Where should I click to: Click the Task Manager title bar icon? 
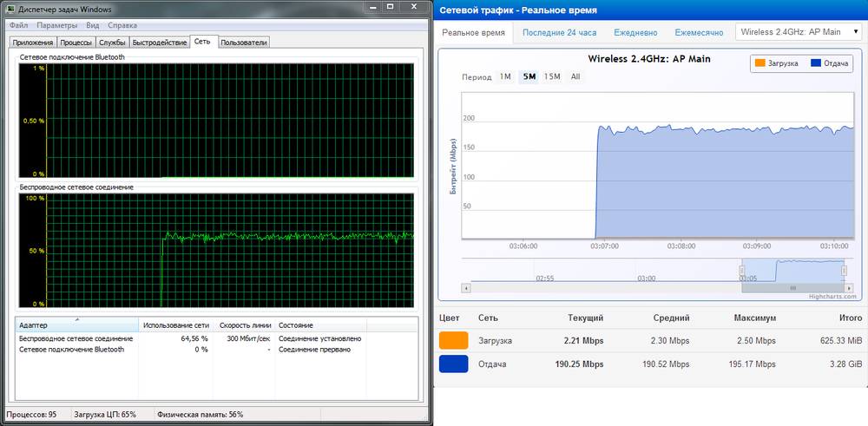point(10,10)
